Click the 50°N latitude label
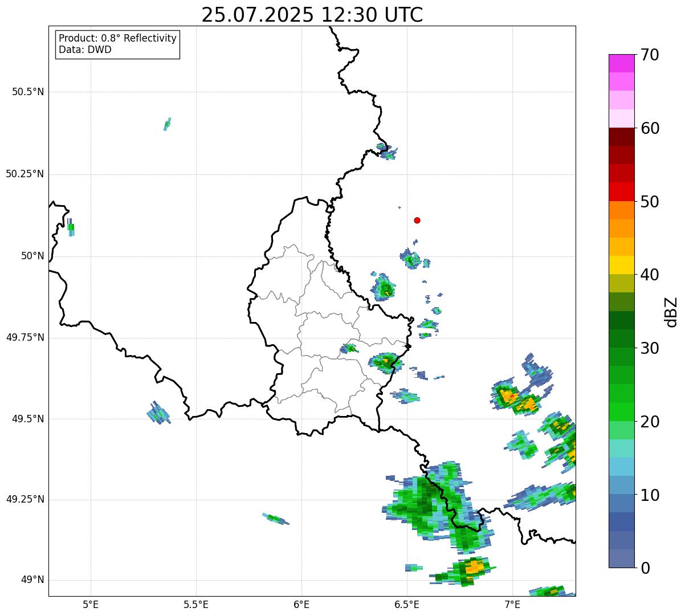 click(x=32, y=256)
